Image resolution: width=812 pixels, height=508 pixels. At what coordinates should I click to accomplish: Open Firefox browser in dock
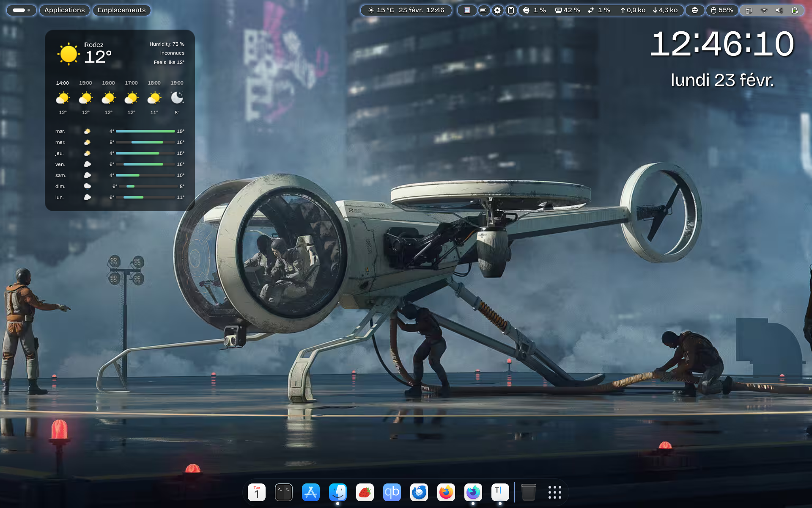click(x=446, y=492)
